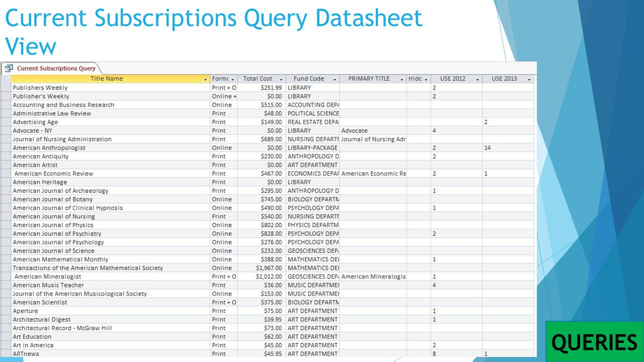Open the Fund Code column filter dropdown
The height and width of the screenshot is (362, 644).
(335, 79)
